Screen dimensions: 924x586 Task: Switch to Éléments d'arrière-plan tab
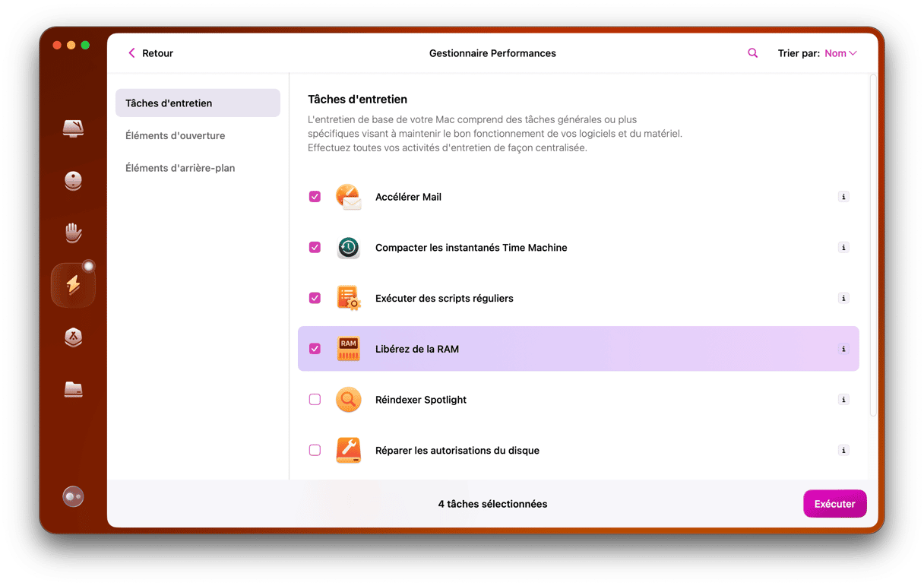click(x=180, y=168)
